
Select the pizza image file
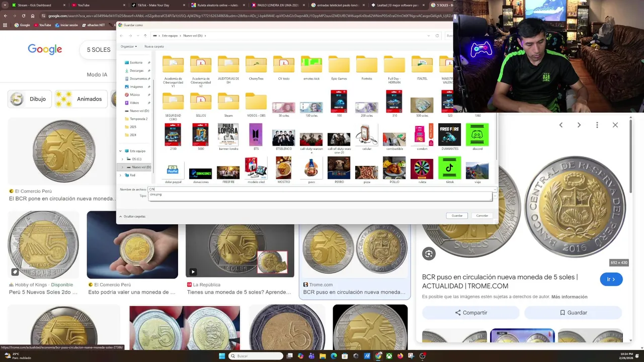[x=366, y=173]
